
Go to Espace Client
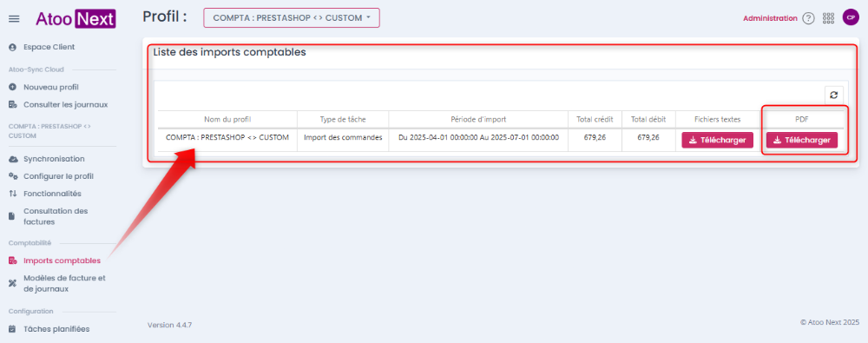[x=49, y=47]
